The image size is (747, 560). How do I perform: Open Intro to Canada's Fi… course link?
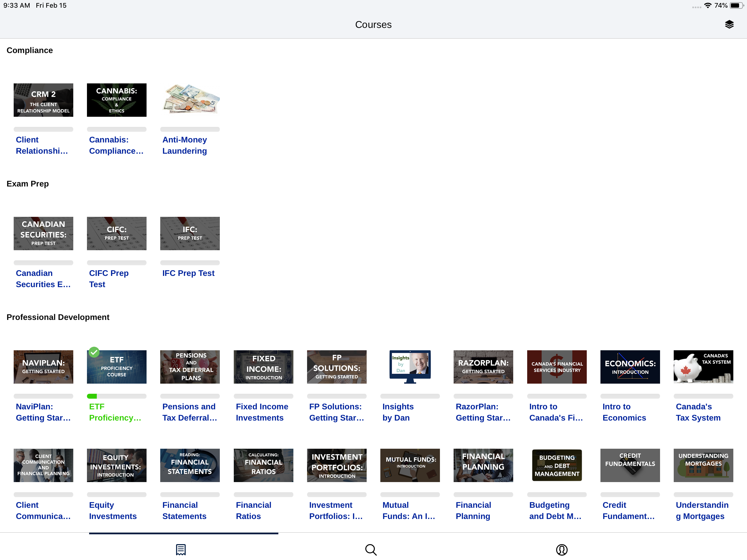556,412
